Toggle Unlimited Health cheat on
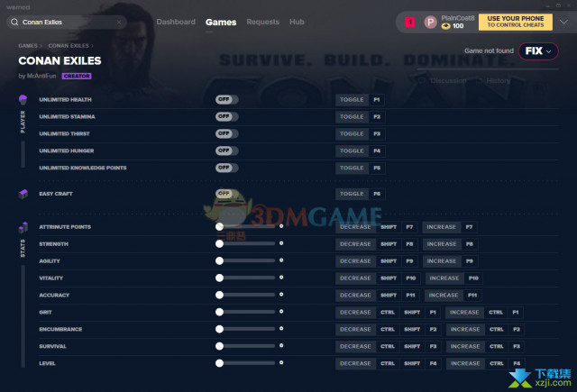577x392 pixels. 226,100
